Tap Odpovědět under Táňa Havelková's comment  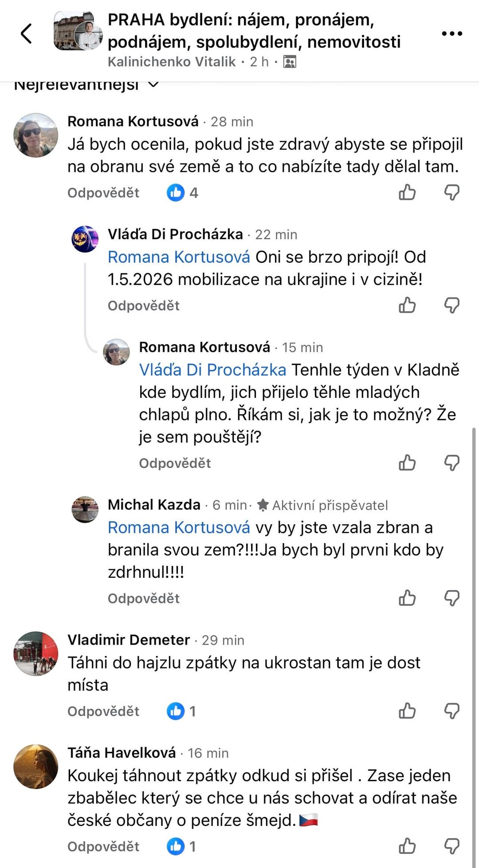pyautogui.click(x=103, y=847)
